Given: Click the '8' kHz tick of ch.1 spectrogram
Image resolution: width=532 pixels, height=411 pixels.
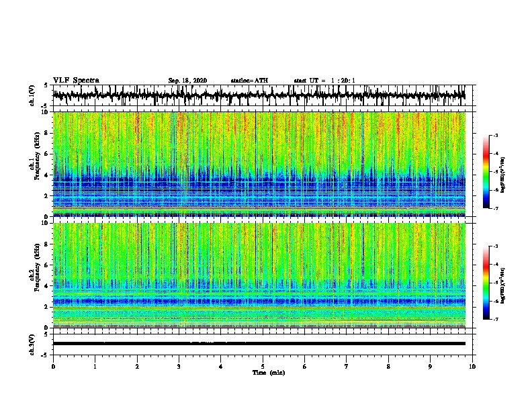Looking at the screenshot, I should [x=46, y=133].
